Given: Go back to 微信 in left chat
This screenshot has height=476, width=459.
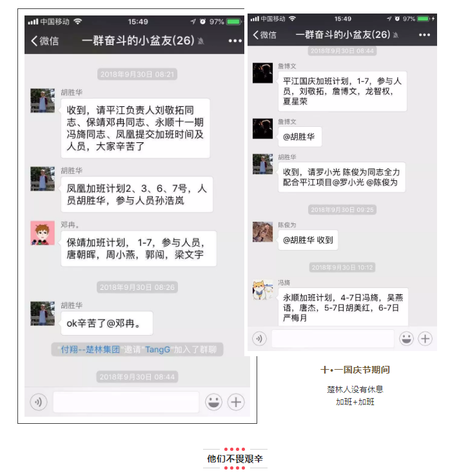Looking at the screenshot, I should coord(44,41).
